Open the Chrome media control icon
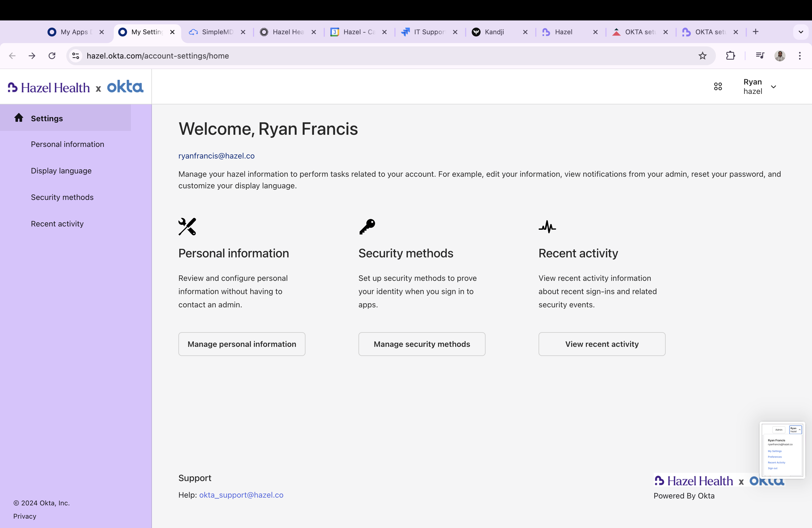The width and height of the screenshot is (812, 528). [x=760, y=56]
